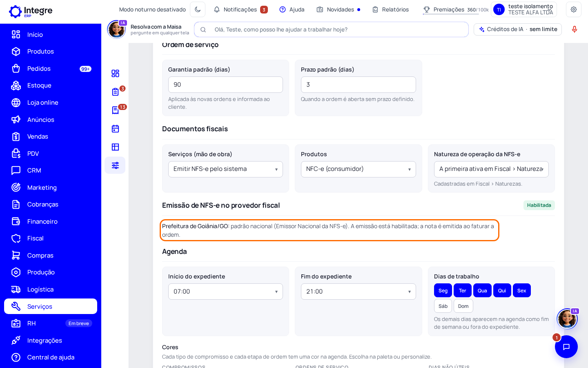The height and width of the screenshot is (368, 588).
Task: Open Ajuda help link
Action: (x=292, y=9)
